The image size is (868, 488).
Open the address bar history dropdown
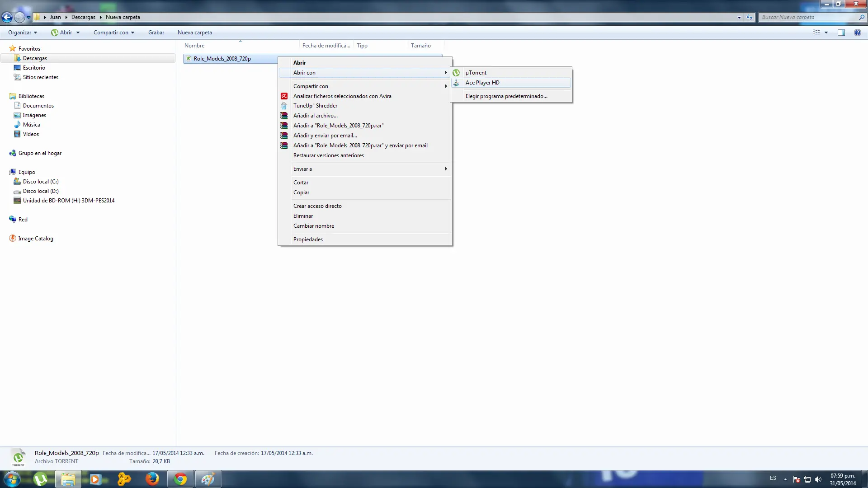tap(739, 17)
